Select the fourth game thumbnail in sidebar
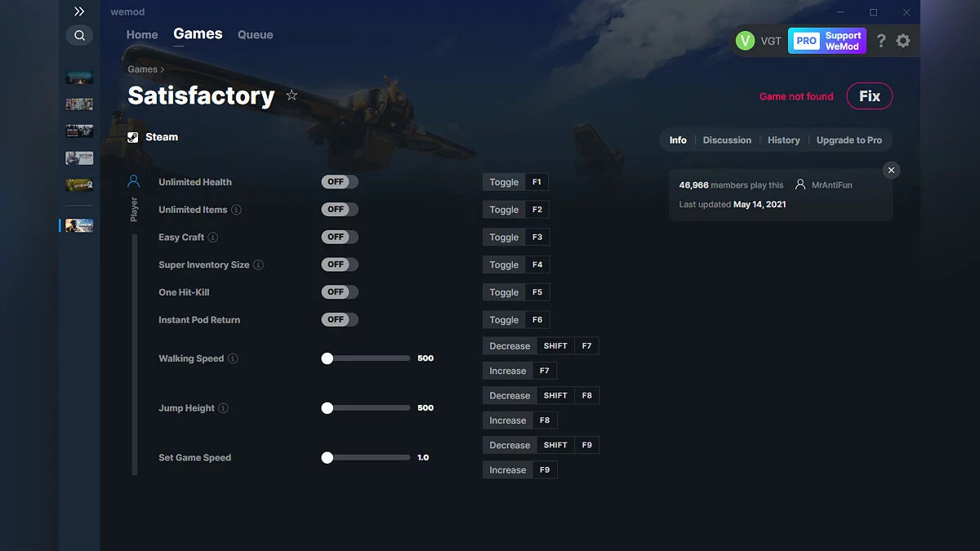 click(79, 158)
